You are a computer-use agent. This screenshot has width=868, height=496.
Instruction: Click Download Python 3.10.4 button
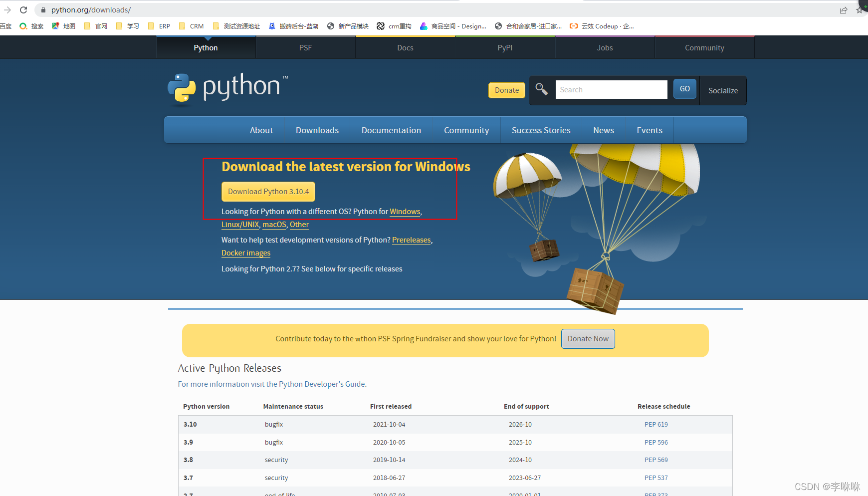(x=268, y=192)
